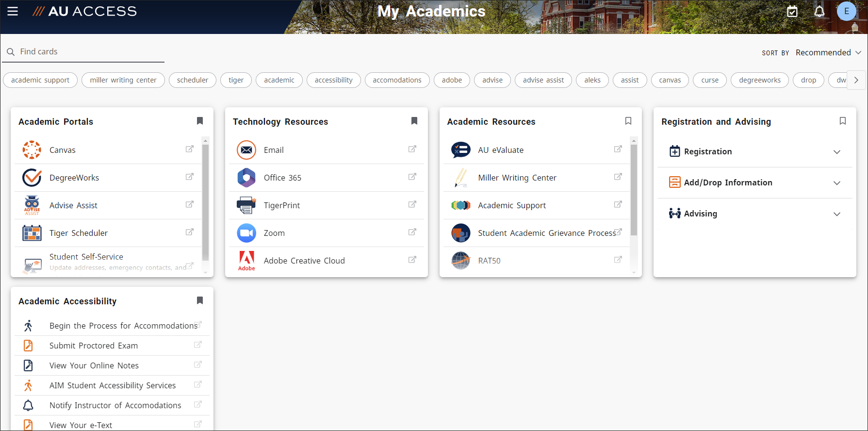
Task: Click the DegreeWorks checkmark icon
Action: [x=32, y=178]
